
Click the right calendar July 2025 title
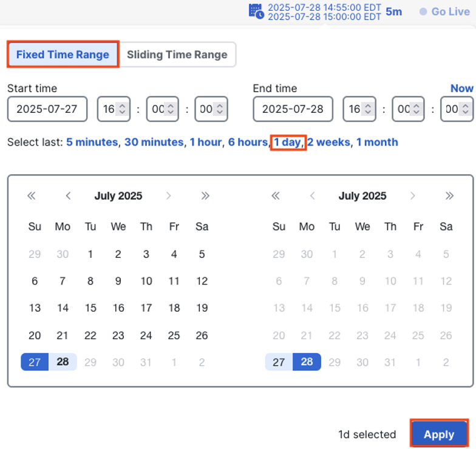[x=362, y=195]
